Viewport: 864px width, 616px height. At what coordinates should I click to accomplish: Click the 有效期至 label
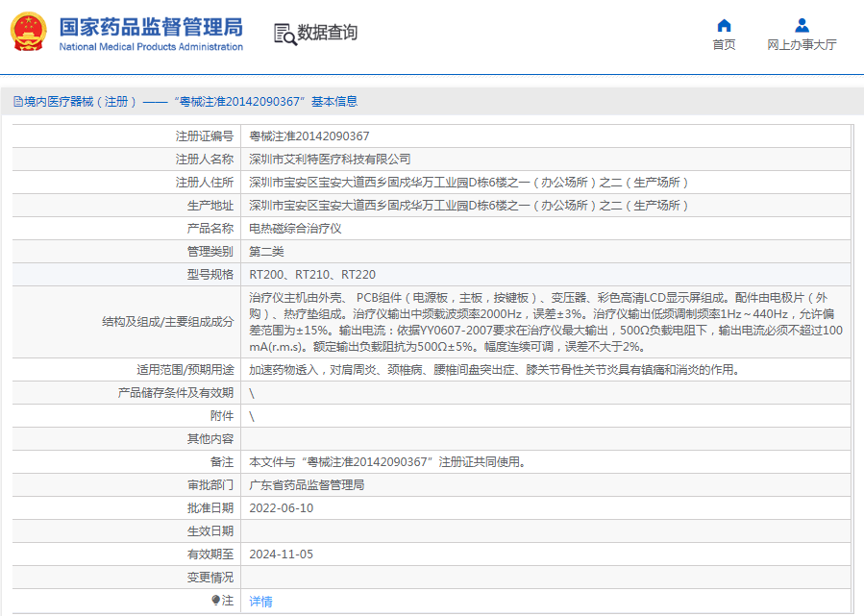pyautogui.click(x=210, y=554)
